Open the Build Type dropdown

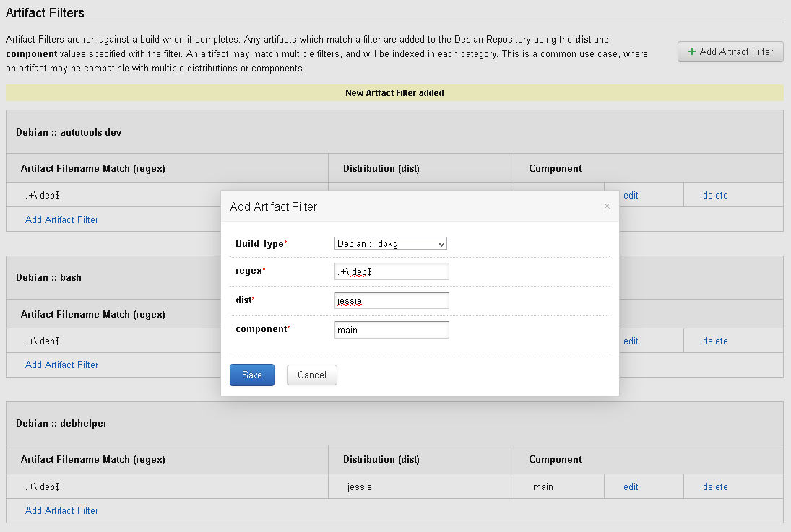pos(391,244)
